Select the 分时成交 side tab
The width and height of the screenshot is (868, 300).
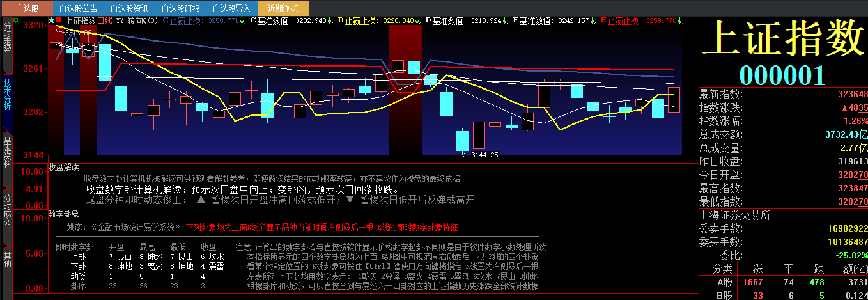coord(7,209)
